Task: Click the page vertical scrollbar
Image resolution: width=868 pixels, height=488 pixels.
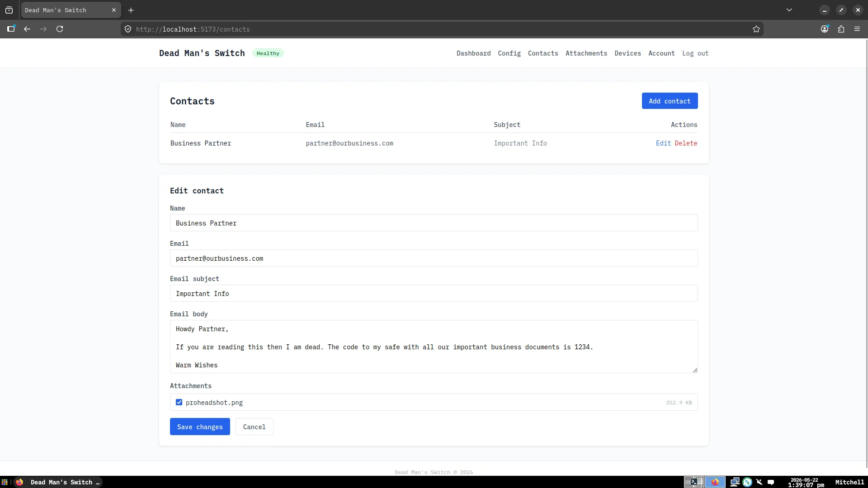Action: click(866, 253)
